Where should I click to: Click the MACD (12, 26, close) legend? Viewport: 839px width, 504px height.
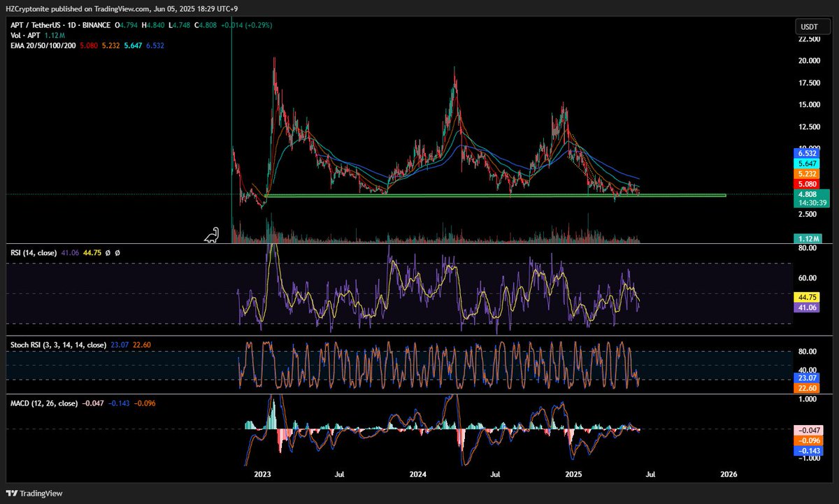pyautogui.click(x=45, y=403)
